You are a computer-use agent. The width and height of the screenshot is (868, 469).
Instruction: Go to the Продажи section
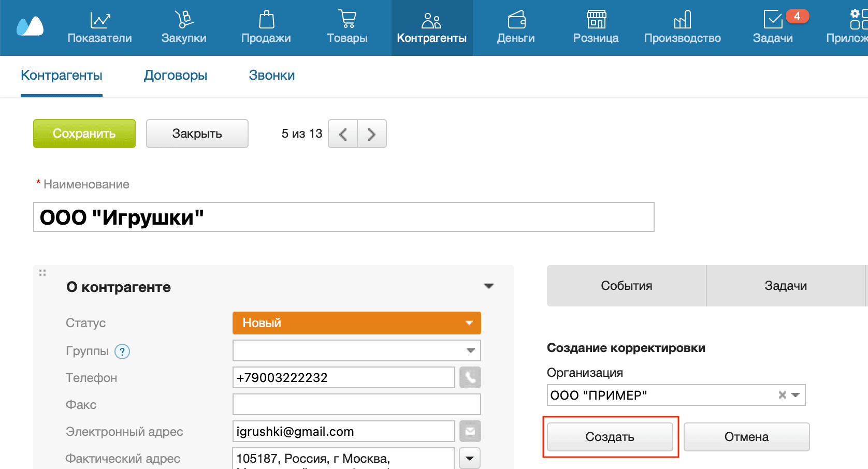266,27
